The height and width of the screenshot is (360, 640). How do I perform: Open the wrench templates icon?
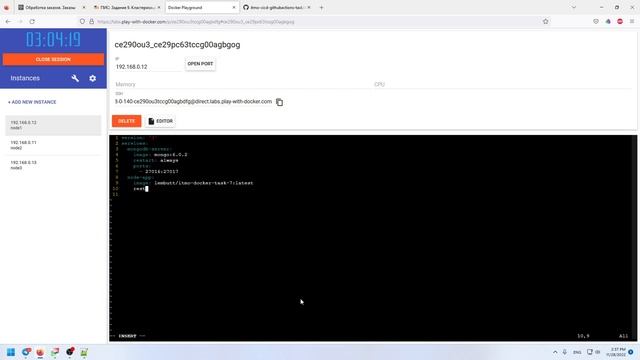(x=75, y=78)
